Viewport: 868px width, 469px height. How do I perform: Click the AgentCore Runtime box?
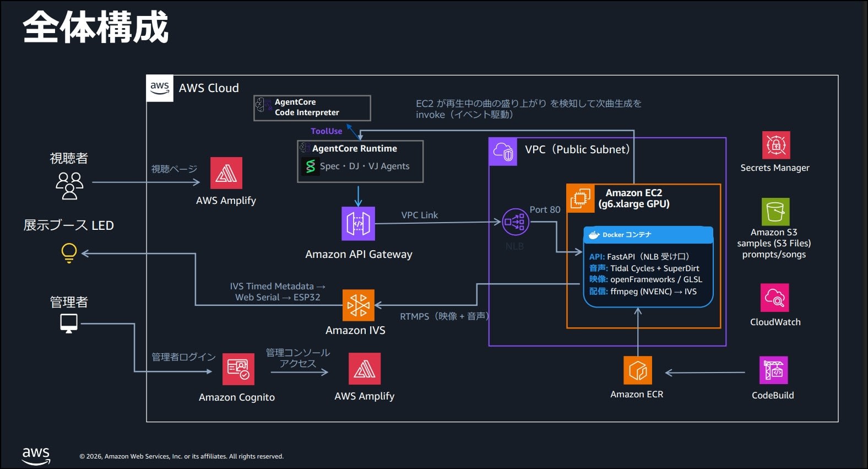click(360, 161)
